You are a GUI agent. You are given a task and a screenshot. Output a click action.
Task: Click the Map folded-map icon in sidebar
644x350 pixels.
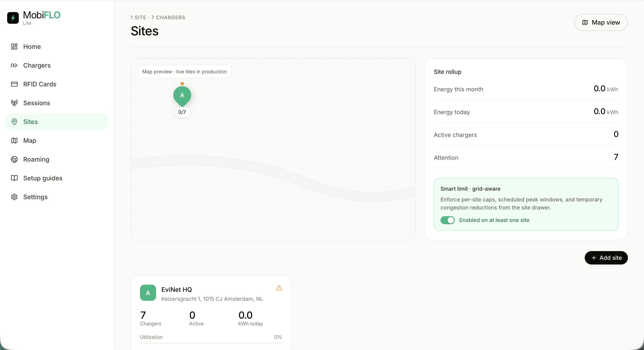[x=14, y=140]
